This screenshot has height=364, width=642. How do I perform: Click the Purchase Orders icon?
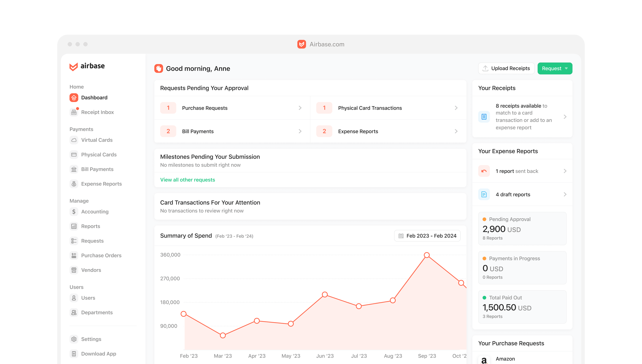(74, 255)
